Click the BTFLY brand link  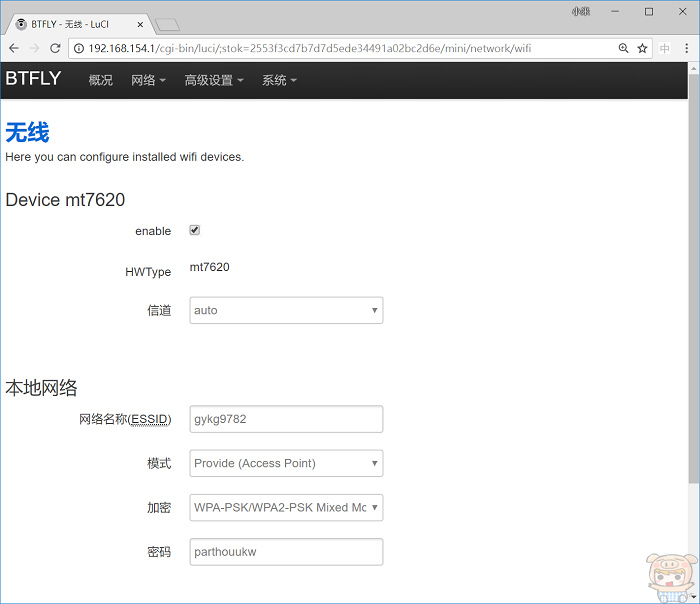point(33,79)
